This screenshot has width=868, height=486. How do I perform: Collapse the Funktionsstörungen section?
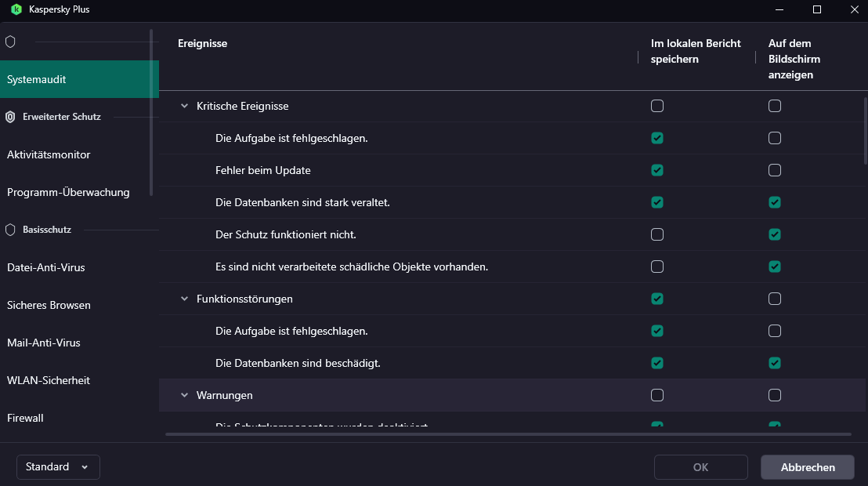click(x=185, y=299)
